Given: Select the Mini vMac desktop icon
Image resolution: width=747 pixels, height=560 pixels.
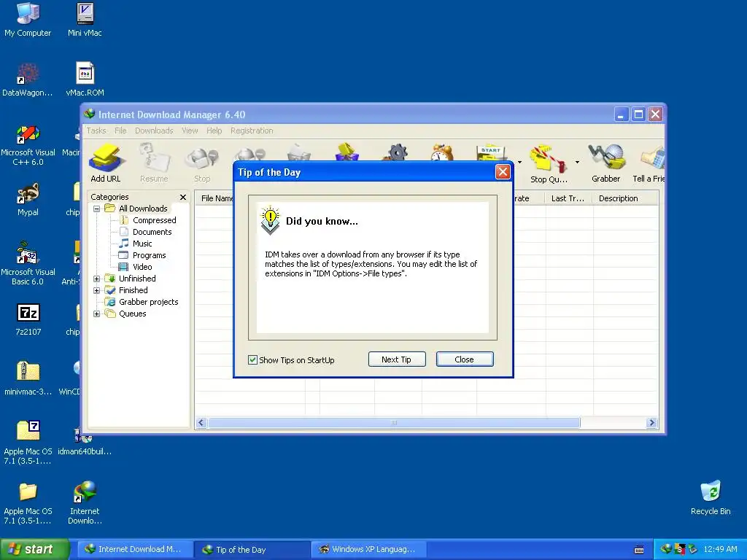Looking at the screenshot, I should [85, 20].
